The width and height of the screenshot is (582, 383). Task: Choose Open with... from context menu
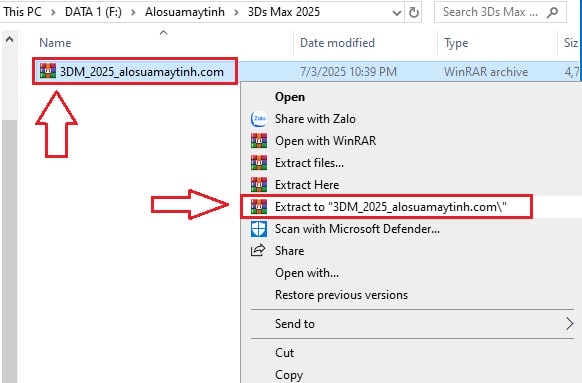307,273
